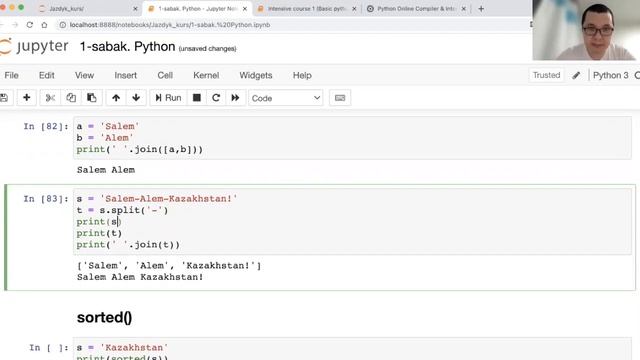Open the cell type Code dropdown

286,98
